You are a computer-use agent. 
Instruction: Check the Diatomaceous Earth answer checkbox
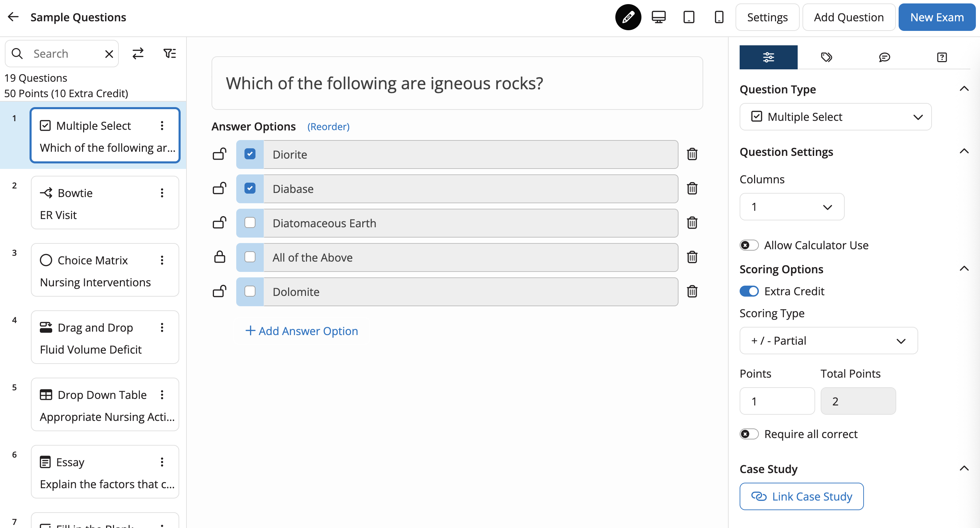pos(250,223)
